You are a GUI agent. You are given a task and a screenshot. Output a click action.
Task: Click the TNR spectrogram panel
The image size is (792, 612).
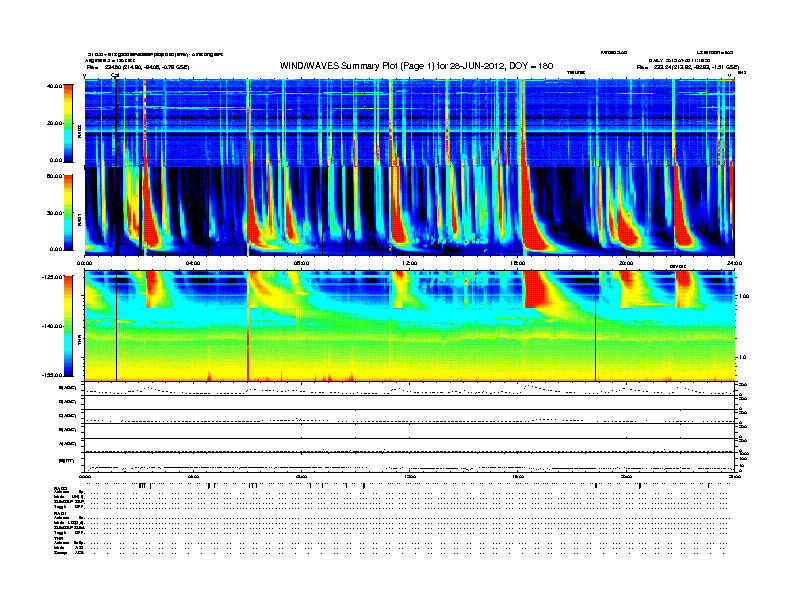tap(409, 326)
